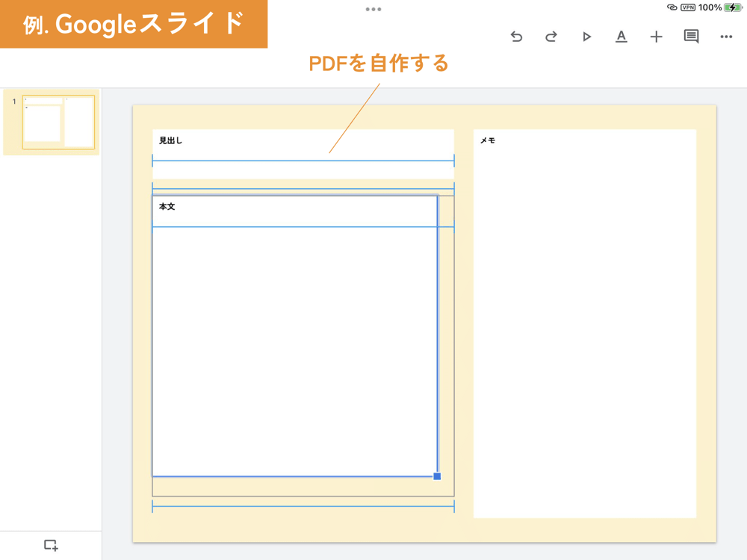This screenshot has width=747, height=560.
Task: Tap the three-dot multitasking handle at the top
Action: click(x=373, y=9)
